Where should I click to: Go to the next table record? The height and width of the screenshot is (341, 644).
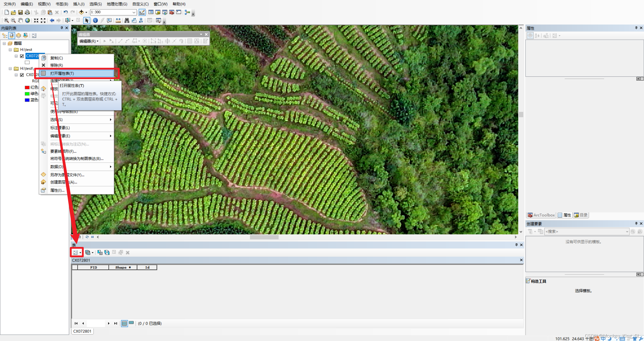tap(109, 323)
